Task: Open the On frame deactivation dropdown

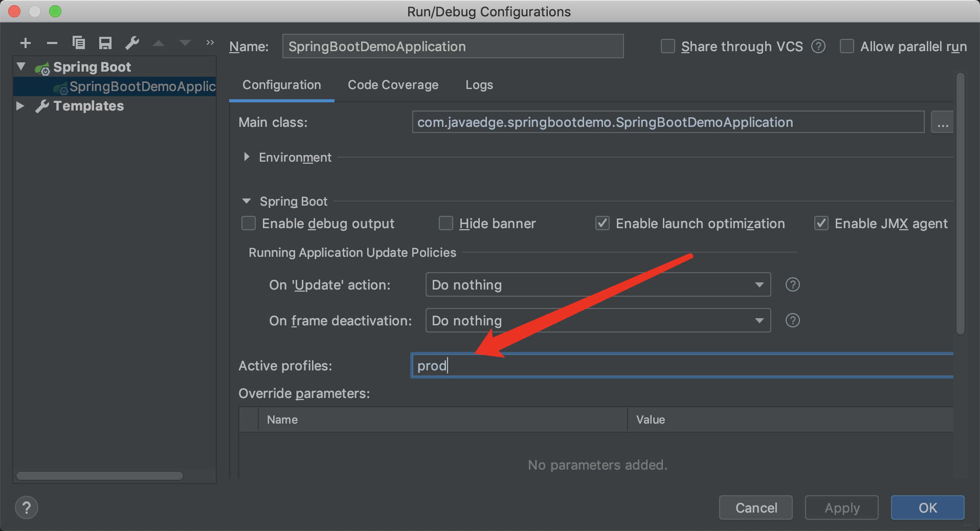Action: pos(598,320)
